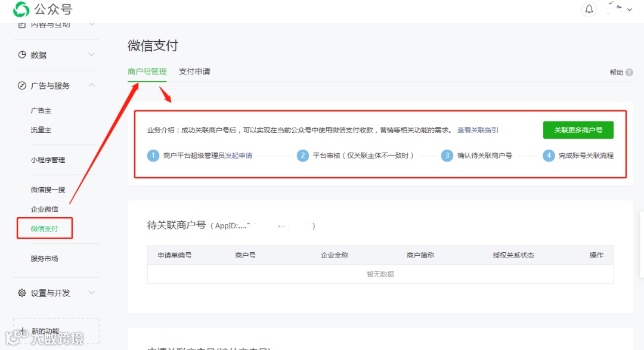Click the 暂无数据 empty table row
This screenshot has height=350, width=644.
pos(380,274)
